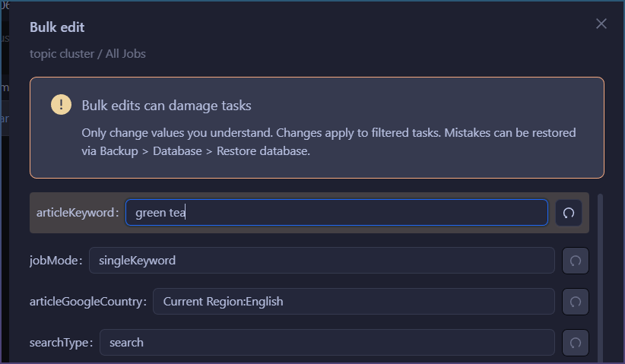Open the jobMode singleKeyword field
625x364 pixels.
coord(322,261)
